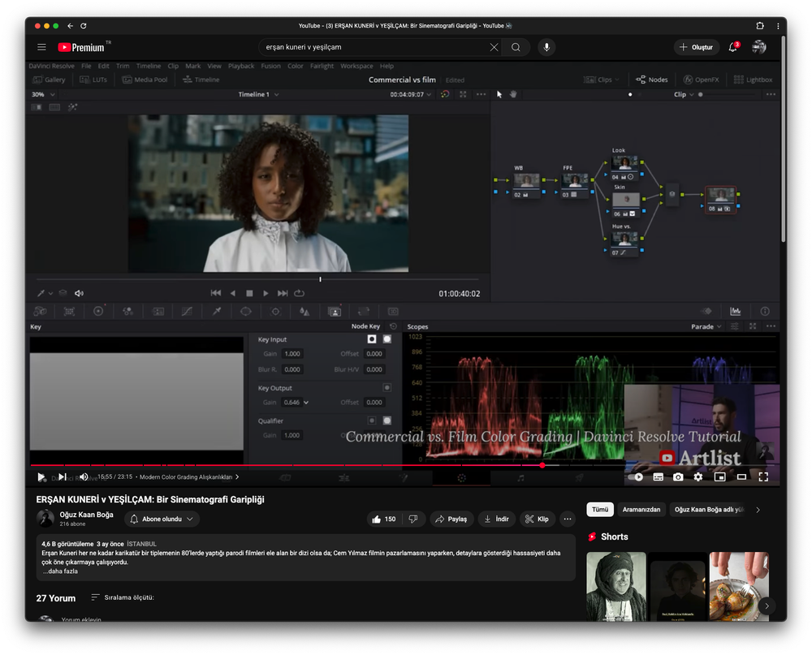Select the Tümü filter chip
Image resolution: width=812 pixels, height=655 pixels.
[x=600, y=510]
